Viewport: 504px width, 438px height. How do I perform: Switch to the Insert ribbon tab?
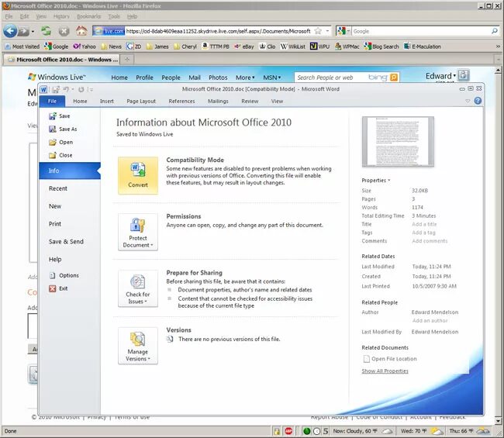pyautogui.click(x=107, y=102)
